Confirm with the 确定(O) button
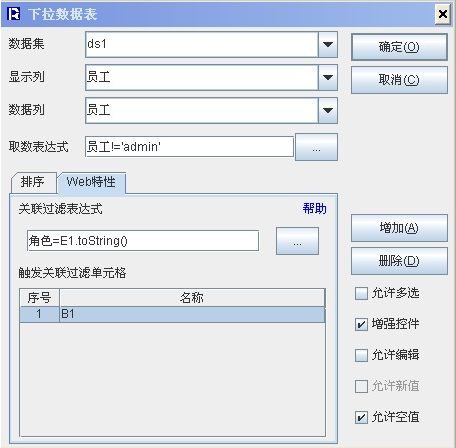Image resolution: width=456 pixels, height=448 pixels. click(x=399, y=47)
